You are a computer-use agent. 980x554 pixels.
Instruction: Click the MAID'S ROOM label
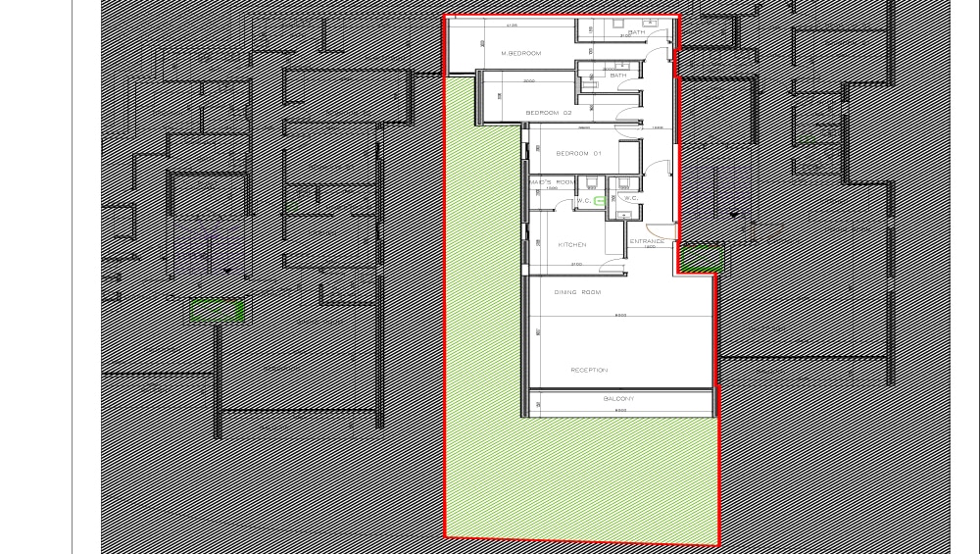(x=552, y=182)
